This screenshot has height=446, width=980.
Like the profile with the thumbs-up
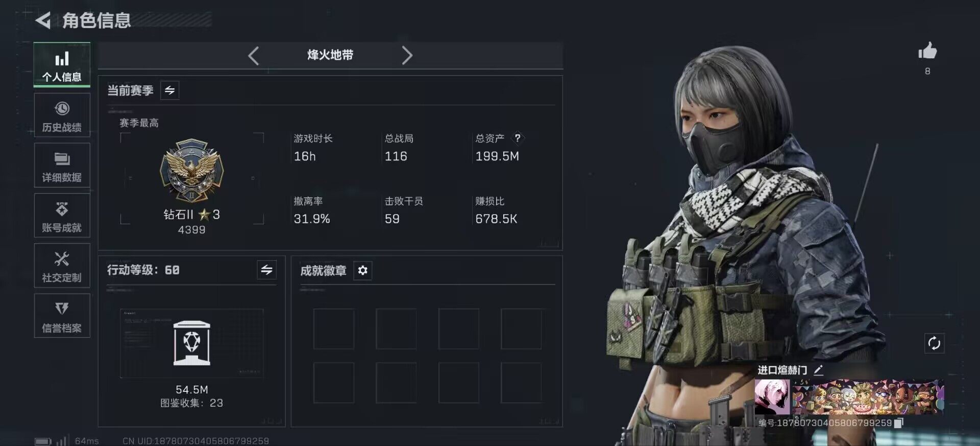point(927,51)
